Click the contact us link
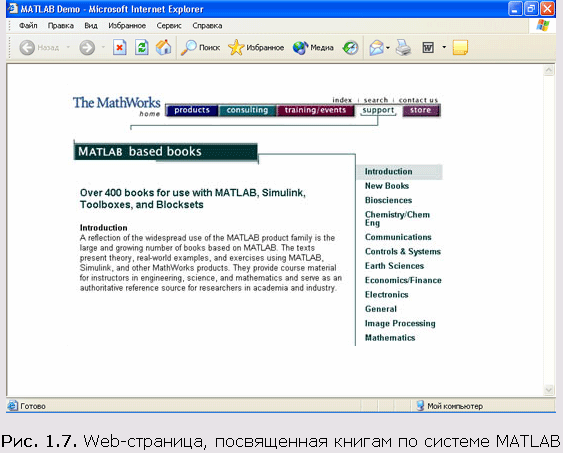The width and height of the screenshot is (563, 453). tap(418, 100)
